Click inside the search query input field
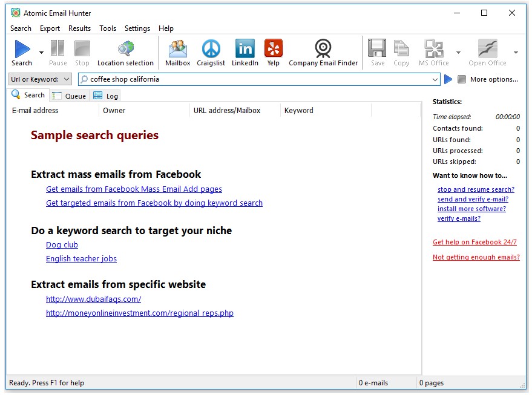 (242, 79)
